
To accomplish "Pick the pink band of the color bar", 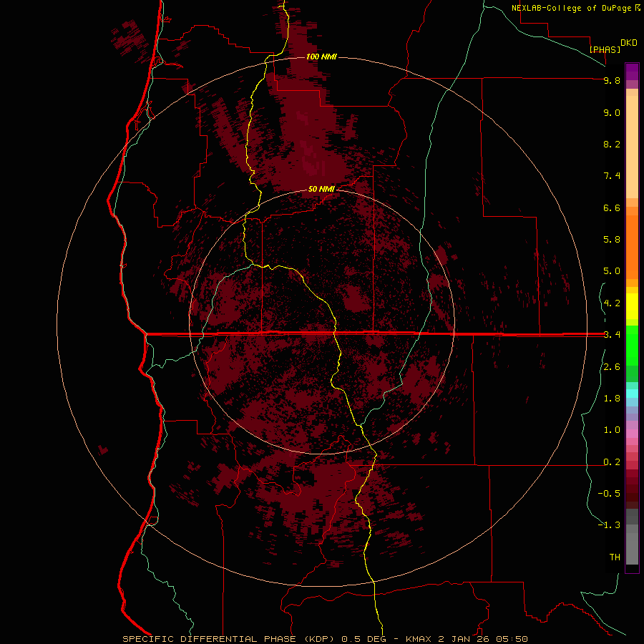I will pos(632,434).
